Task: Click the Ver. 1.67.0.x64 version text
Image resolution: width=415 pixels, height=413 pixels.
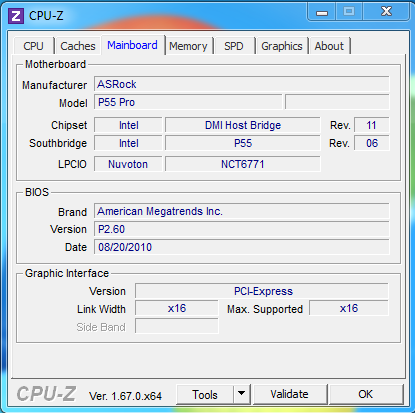Action: [125, 396]
